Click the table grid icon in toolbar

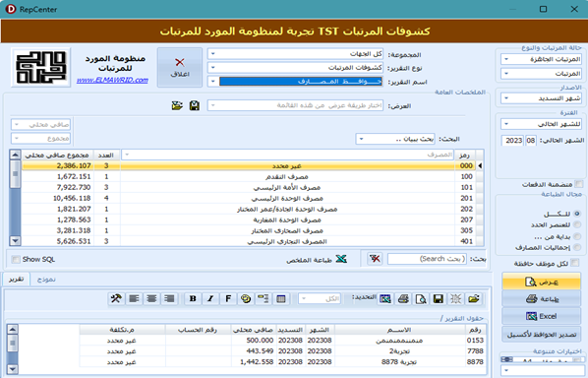(x=281, y=298)
